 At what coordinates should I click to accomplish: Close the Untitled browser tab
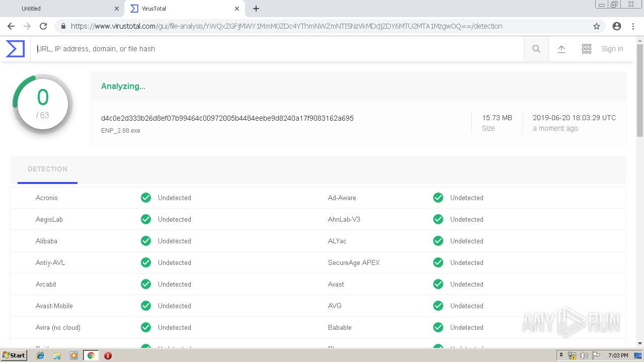(117, 9)
